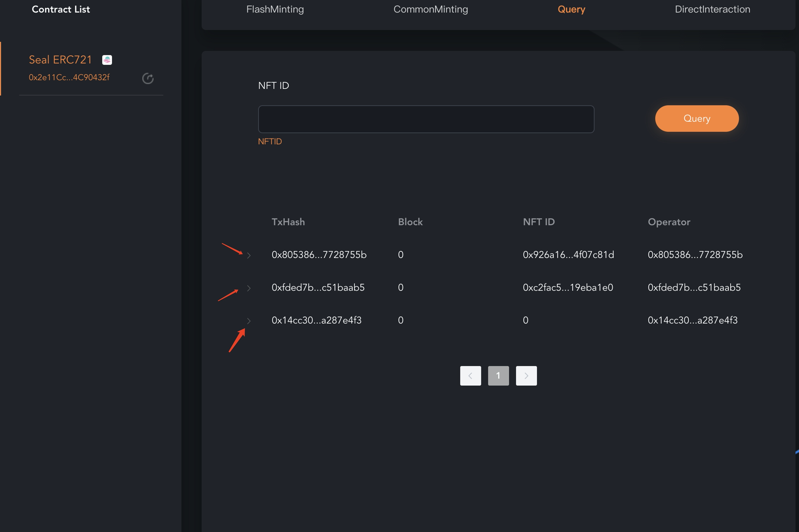
Task: Select the Seal ERC721 contract entry
Action: point(60,60)
